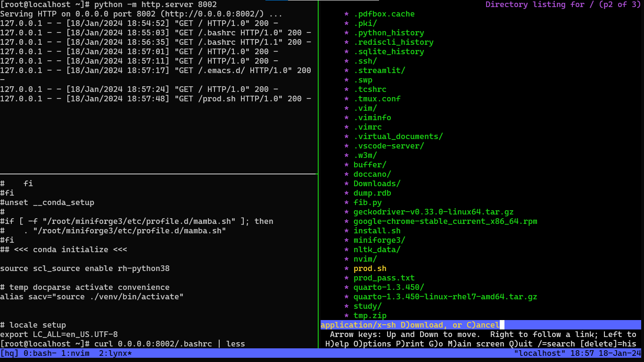Open the Downloads/ directory link
Screen dimensions: 644x362
coord(377,184)
